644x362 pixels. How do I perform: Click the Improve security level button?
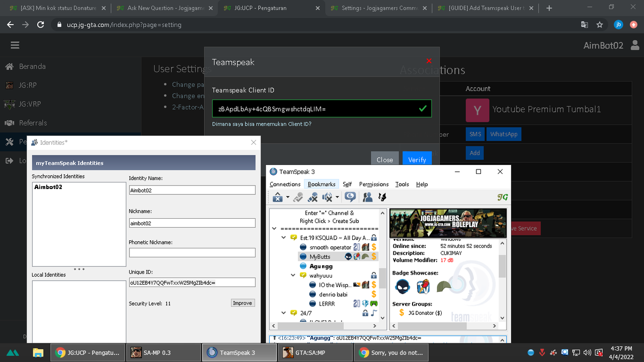click(x=243, y=303)
